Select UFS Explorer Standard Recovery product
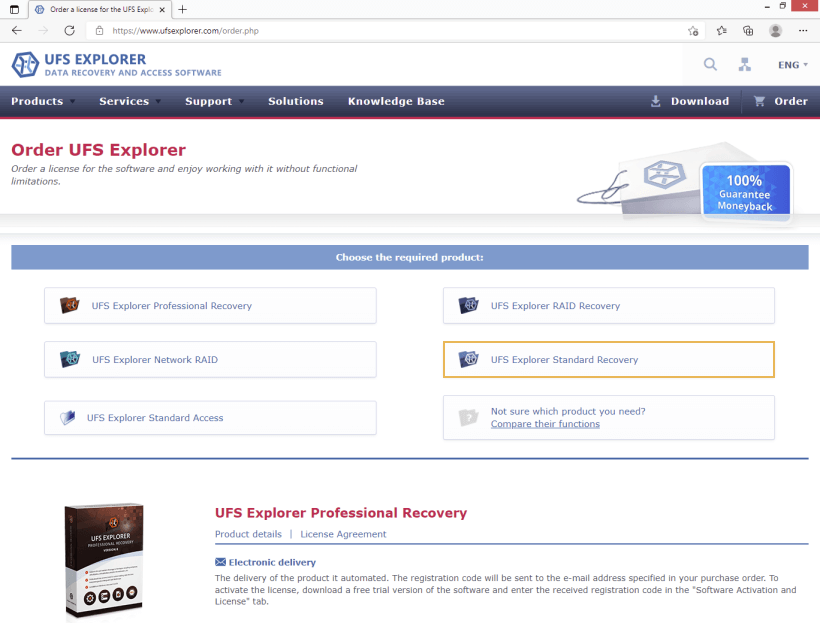 (609, 359)
